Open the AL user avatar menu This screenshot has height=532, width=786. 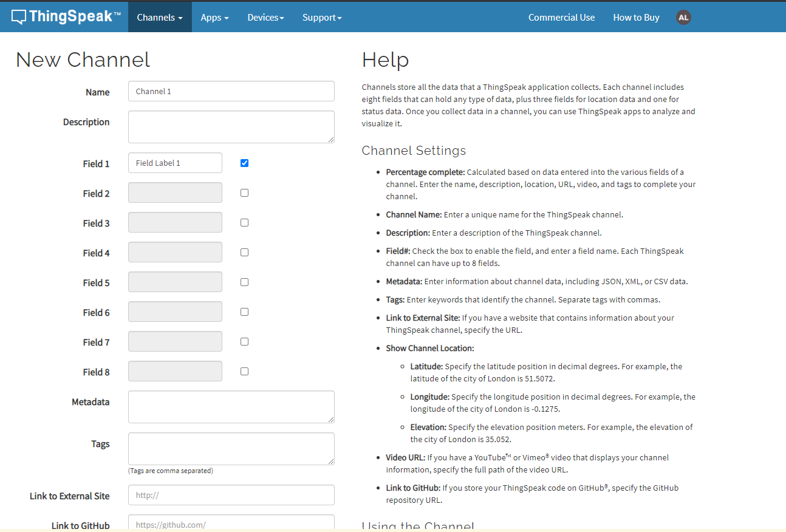coord(683,18)
